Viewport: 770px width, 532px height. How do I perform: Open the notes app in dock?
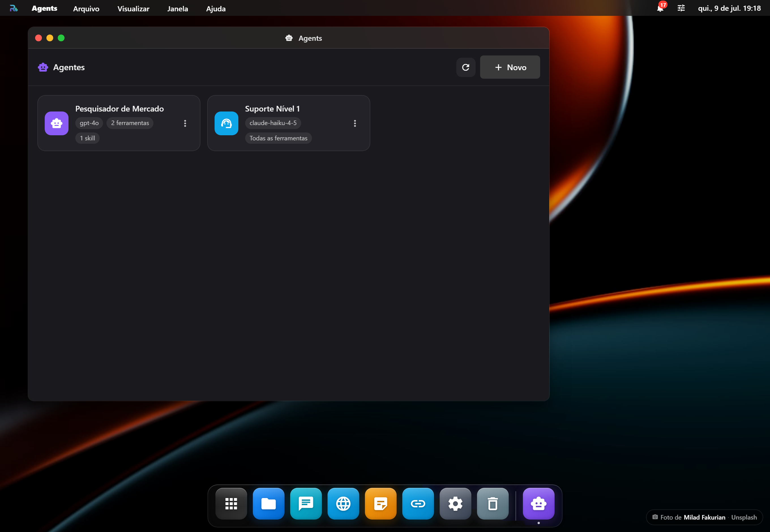(x=380, y=504)
